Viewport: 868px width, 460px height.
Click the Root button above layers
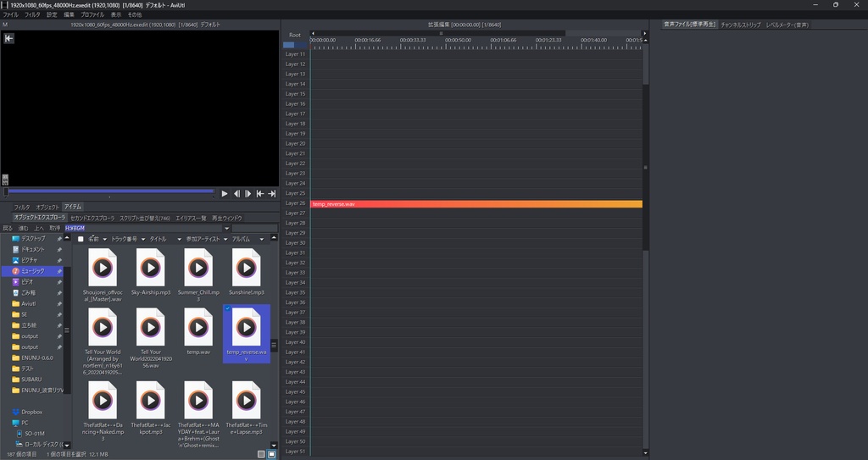[x=295, y=35]
